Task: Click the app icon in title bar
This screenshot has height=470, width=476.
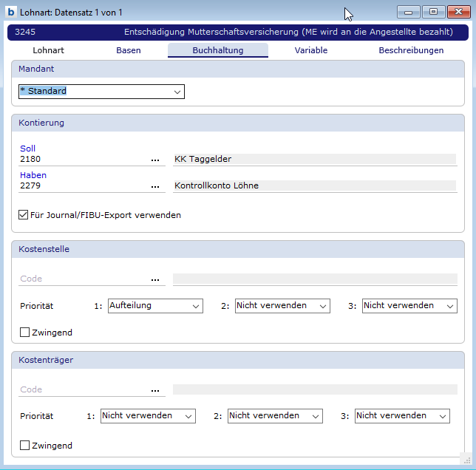Action: click(10, 13)
